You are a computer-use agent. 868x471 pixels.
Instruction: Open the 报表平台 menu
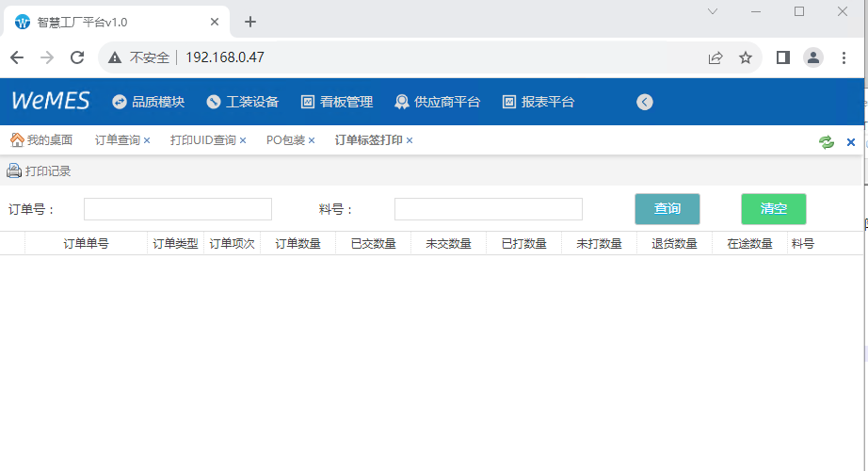tap(538, 102)
